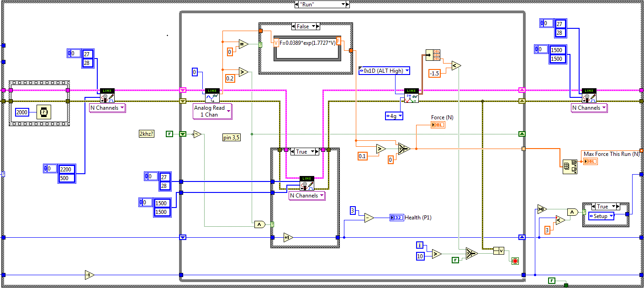Select the Subtract node feeding Health (P1)

tap(368, 218)
